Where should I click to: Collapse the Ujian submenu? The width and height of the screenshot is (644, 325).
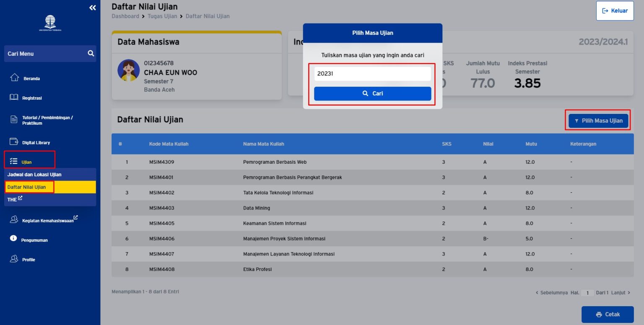[26, 162]
